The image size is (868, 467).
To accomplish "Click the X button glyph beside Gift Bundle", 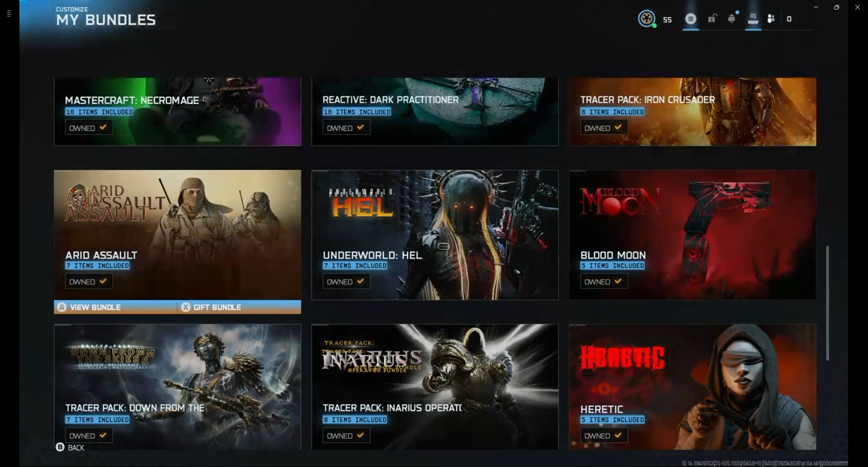I will [x=186, y=307].
